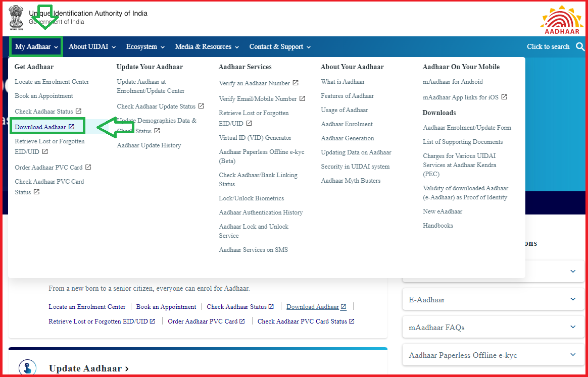This screenshot has width=588, height=377.
Task: Open Validity of downloaded Aadhaar as Proof
Action: (x=466, y=193)
